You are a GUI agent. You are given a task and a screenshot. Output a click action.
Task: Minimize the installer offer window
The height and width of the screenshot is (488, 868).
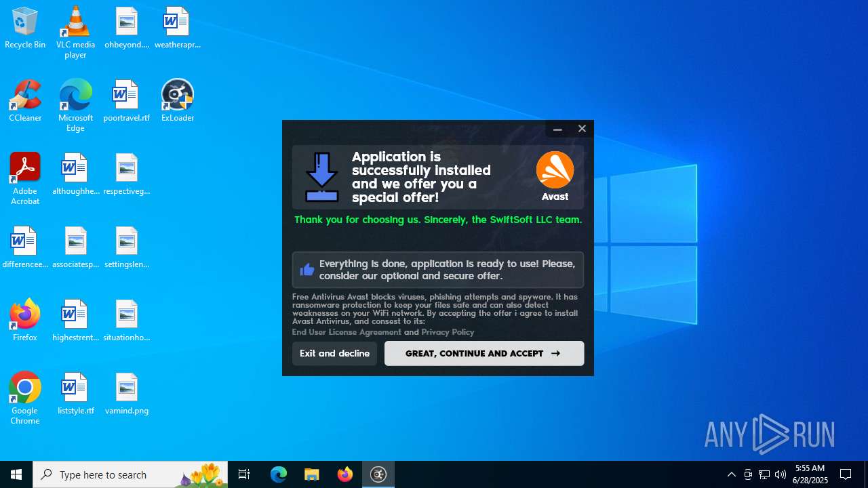click(x=557, y=129)
